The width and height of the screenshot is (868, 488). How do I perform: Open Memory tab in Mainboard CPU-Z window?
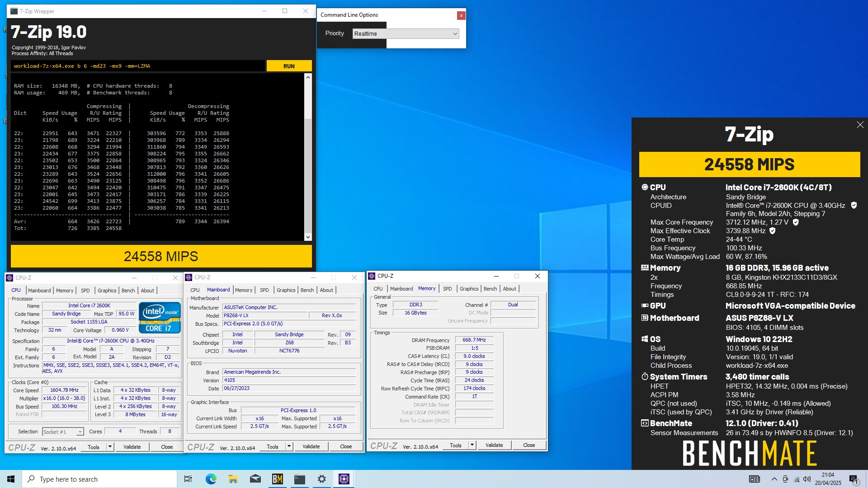244,290
